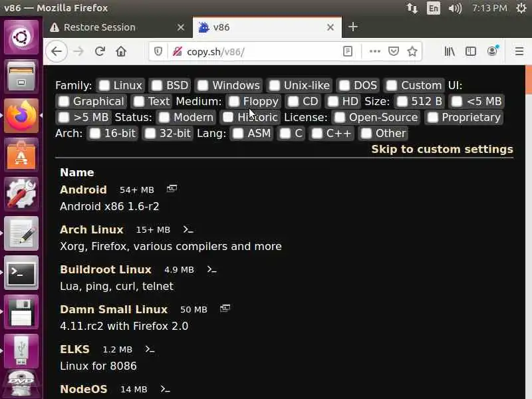Screen dimensions: 532x399
Task: Check the Linux family filter
Action: coord(104,86)
